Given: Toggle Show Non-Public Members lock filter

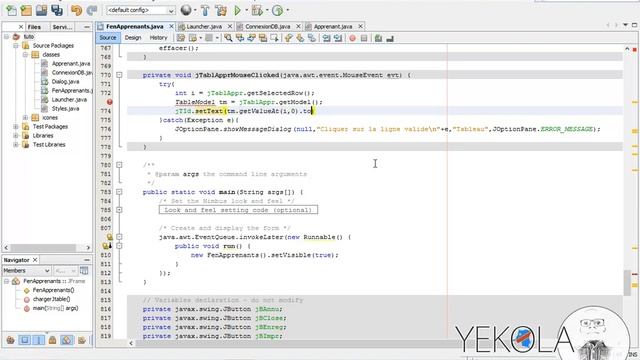Looking at the screenshot, I should coord(53,340).
